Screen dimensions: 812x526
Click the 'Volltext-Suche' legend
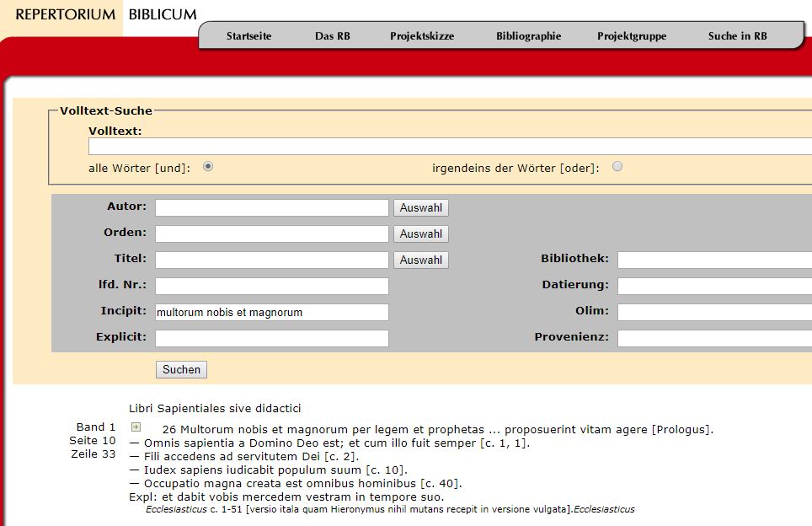pyautogui.click(x=105, y=111)
